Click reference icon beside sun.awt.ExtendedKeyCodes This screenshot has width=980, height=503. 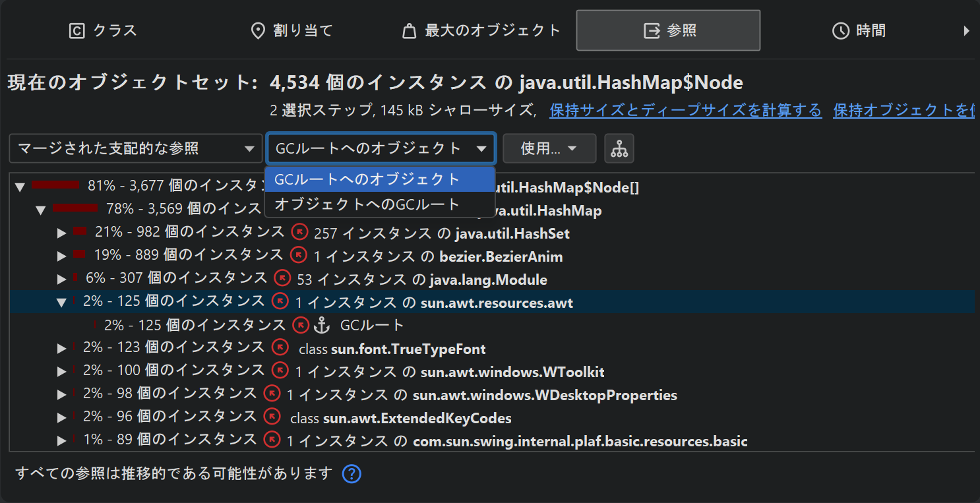(x=272, y=417)
